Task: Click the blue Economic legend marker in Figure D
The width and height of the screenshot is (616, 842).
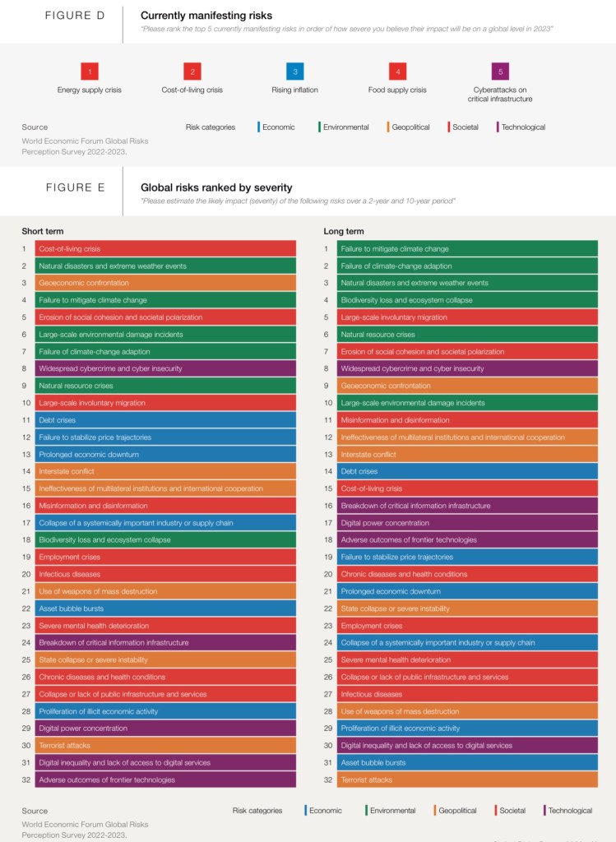Action: point(258,127)
